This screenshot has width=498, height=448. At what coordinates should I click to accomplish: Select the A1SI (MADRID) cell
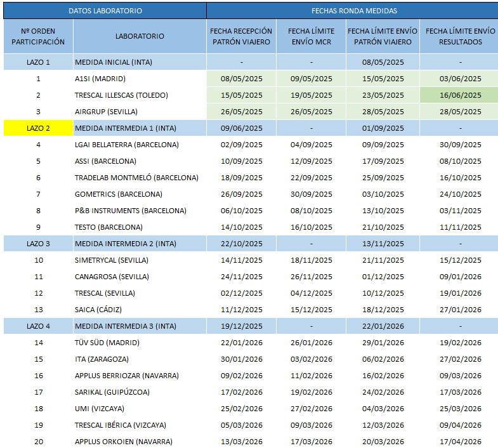[x=140, y=79]
